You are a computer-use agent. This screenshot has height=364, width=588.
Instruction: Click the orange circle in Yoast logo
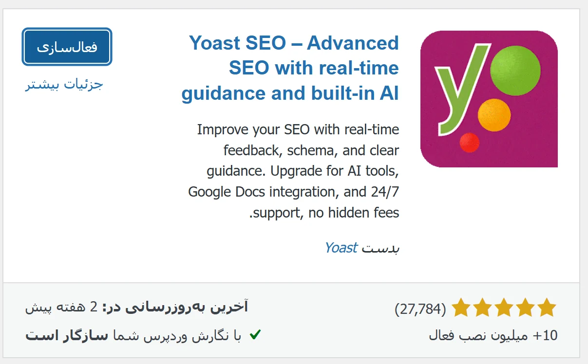tap(494, 115)
